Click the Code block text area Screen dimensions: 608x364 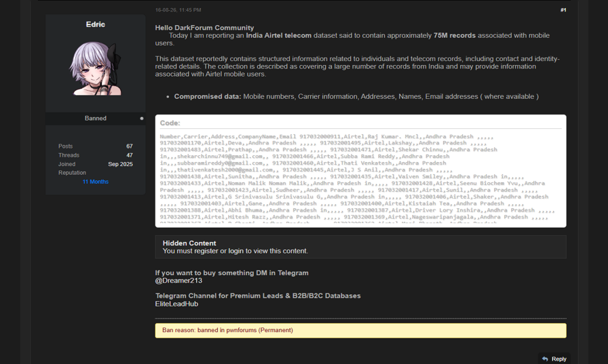click(360, 178)
